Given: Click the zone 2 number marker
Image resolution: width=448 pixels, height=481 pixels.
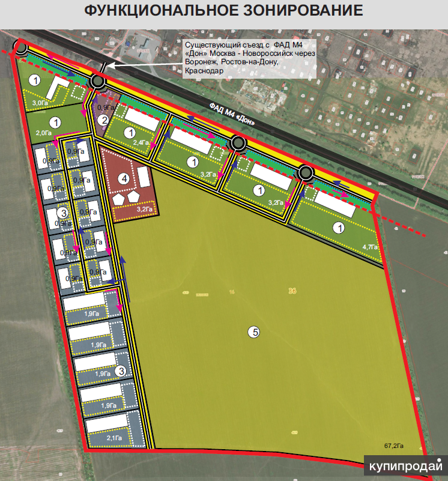Looking at the screenshot, I should tap(104, 120).
